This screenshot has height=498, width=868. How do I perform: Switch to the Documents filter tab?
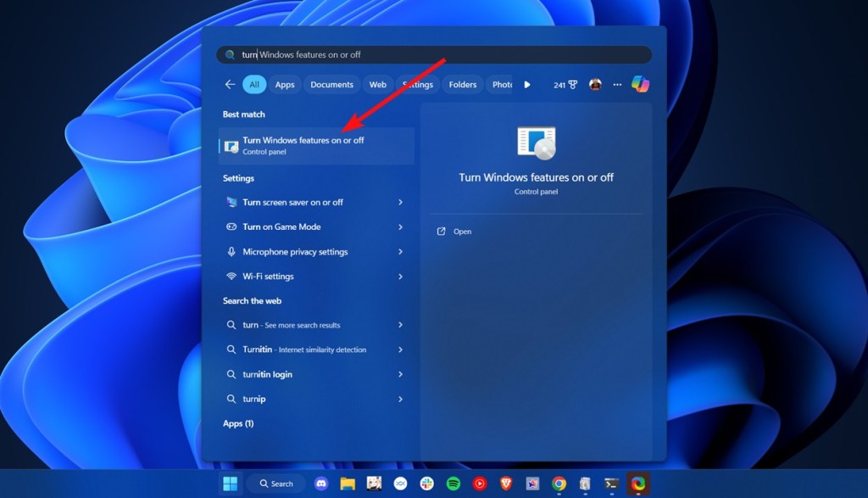click(x=331, y=84)
